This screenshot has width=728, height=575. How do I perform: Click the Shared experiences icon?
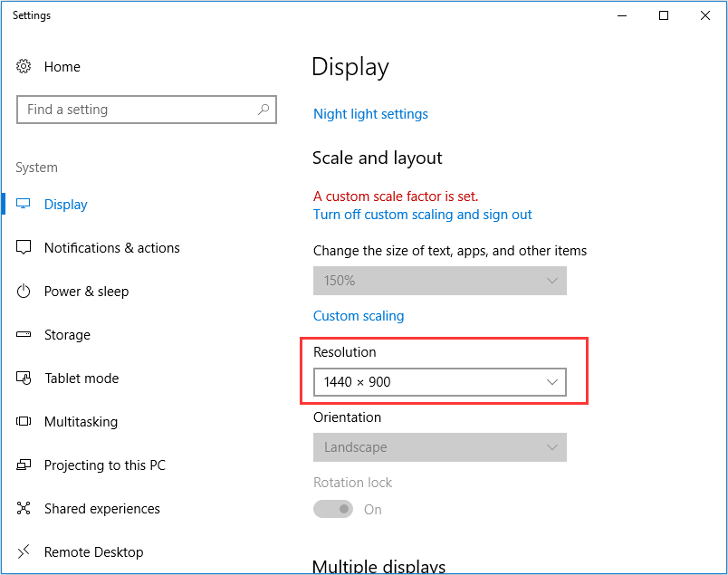tap(24, 508)
